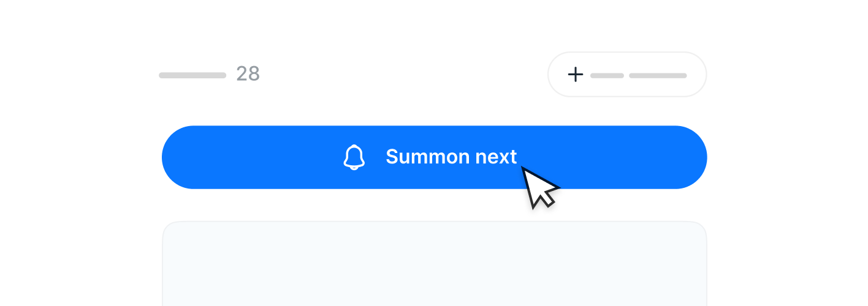Image resolution: width=868 pixels, height=306 pixels.
Task: Click the rounded left end of the Summon button
Action: (x=178, y=157)
